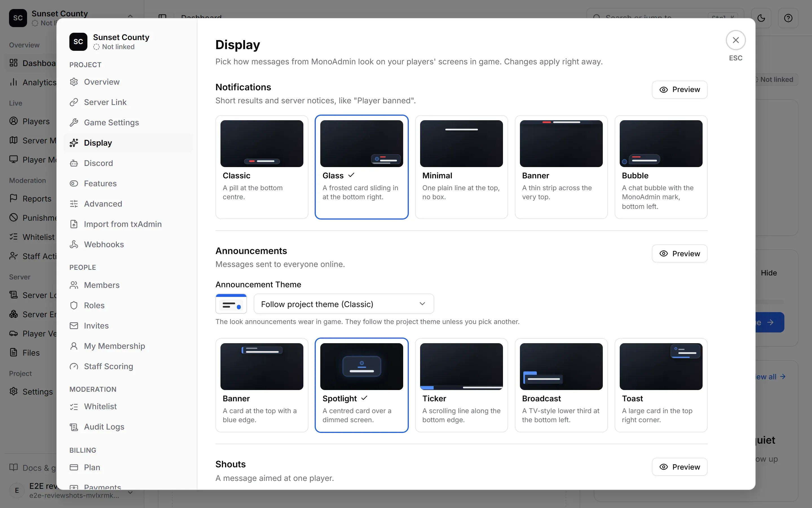Viewport: 812px width, 508px height.
Task: Click Import from txAdmin file icon
Action: coord(74,224)
